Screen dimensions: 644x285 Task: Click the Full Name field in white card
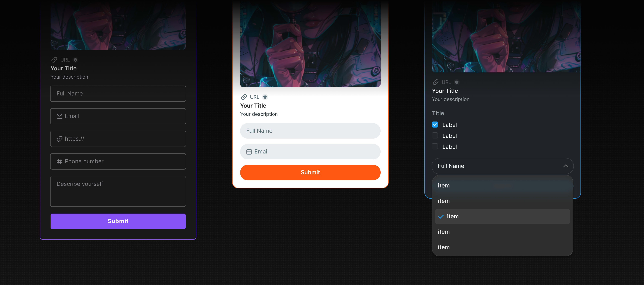point(310,131)
